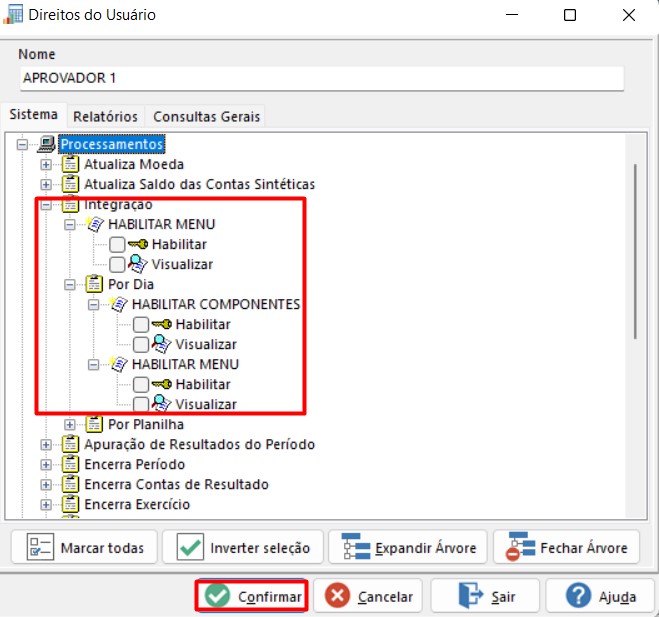Select the Atualiza Moeda row text
The image size is (659, 617).
coord(134,164)
